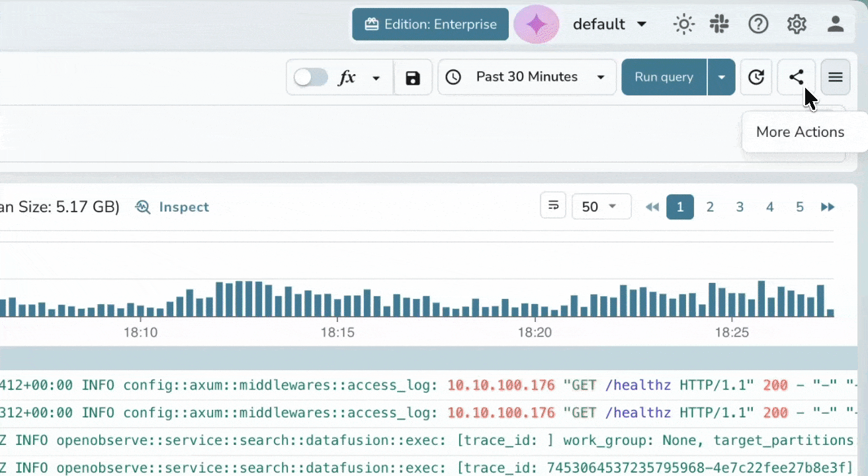The image size is (868, 476).
Task: Go to the first page arrows
Action: [x=652, y=207]
